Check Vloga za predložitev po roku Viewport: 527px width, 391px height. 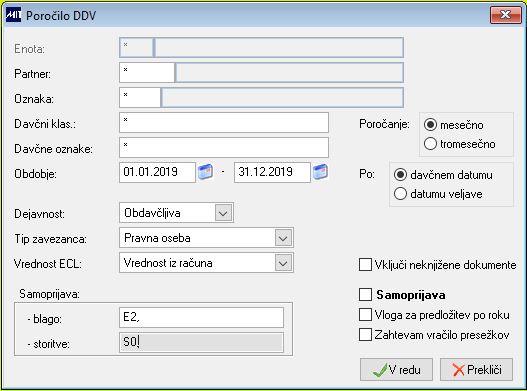[x=365, y=315]
